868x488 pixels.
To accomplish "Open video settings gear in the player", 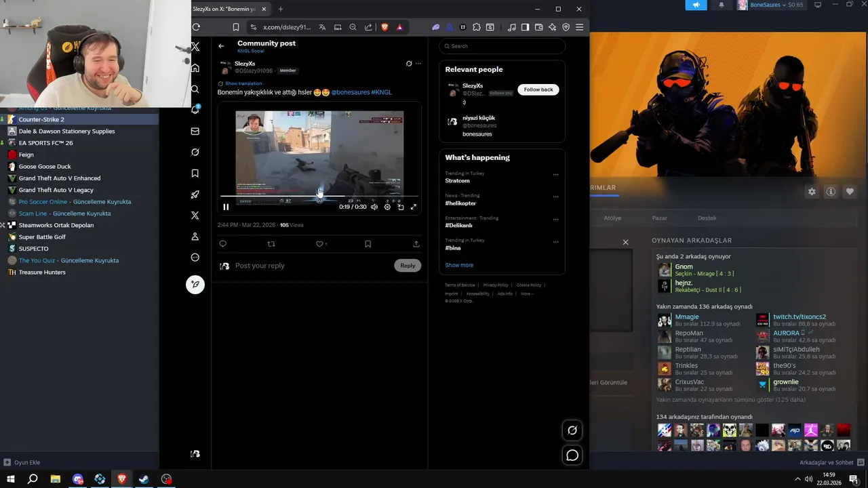I will (387, 207).
